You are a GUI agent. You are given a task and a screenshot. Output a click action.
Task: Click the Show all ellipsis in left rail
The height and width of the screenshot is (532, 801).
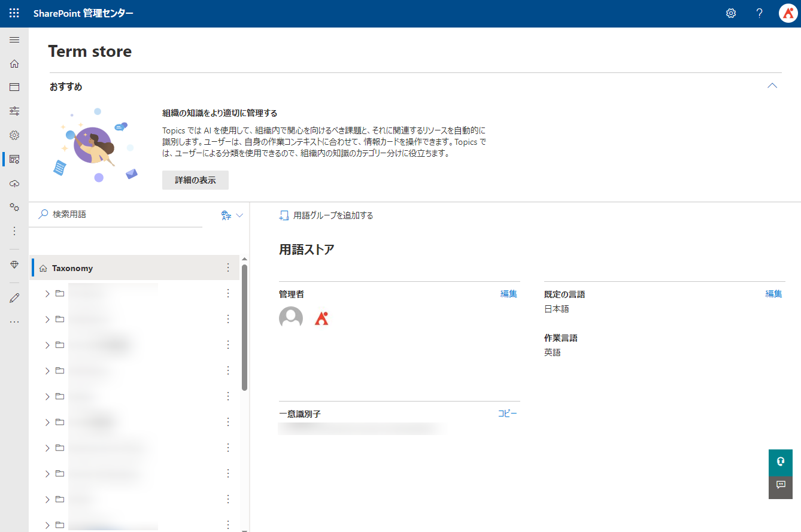point(14,322)
